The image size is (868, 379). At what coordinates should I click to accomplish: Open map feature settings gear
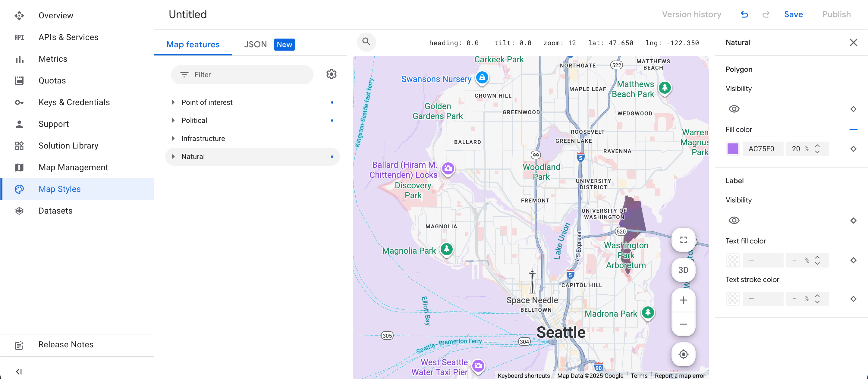click(x=331, y=74)
